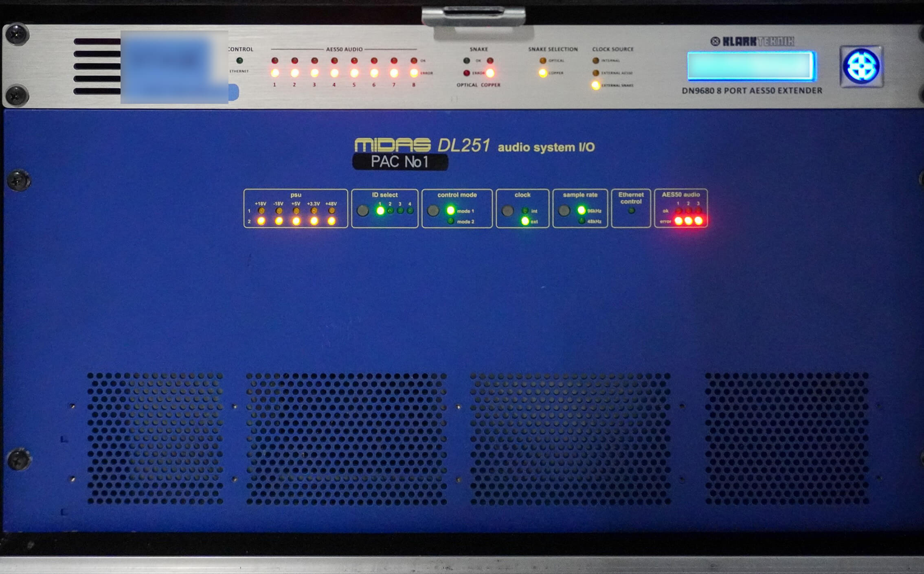Tap psu row 2 -18V LED

pyautogui.click(x=279, y=221)
